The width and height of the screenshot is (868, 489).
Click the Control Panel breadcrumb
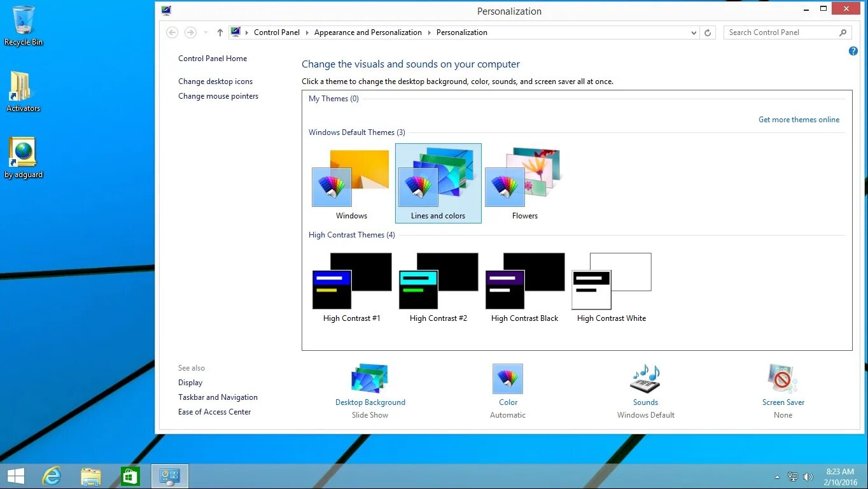pos(277,32)
